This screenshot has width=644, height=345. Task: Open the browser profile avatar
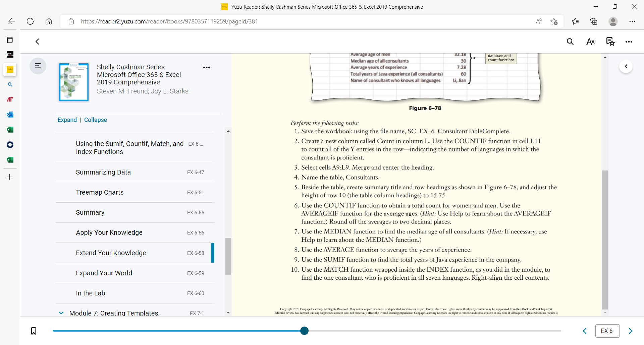click(613, 21)
